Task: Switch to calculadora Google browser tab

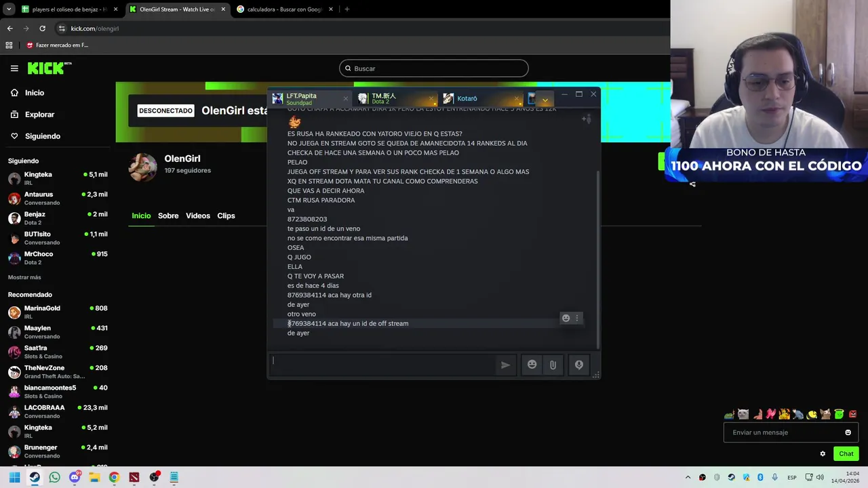Action: (x=284, y=9)
